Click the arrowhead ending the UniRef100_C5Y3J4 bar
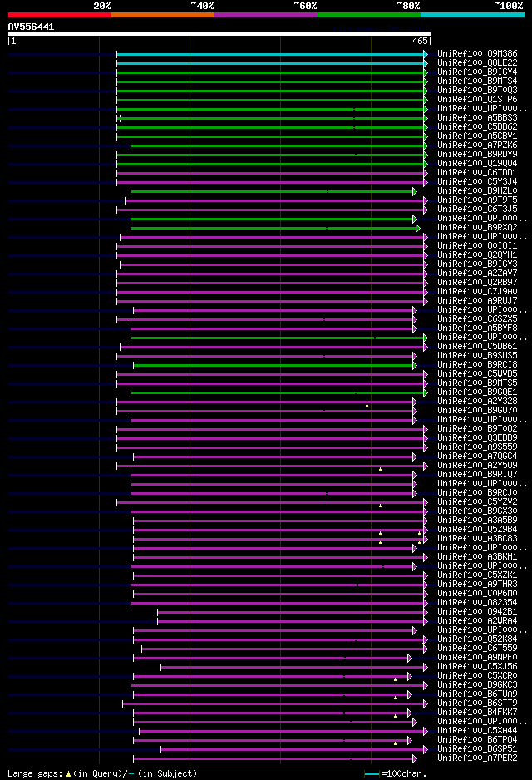The width and height of the screenshot is (532, 780). 426,183
